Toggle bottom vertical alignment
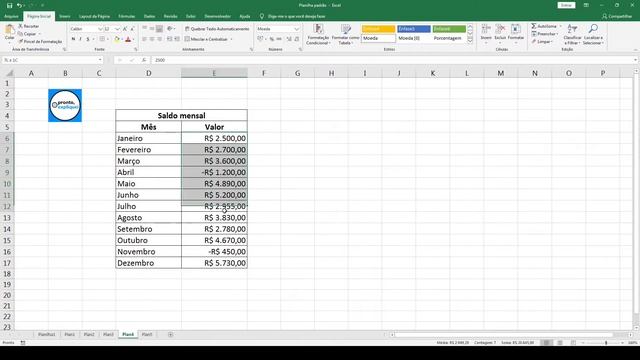Screen dimensions: 640x360 pyautogui.click(x=159, y=29)
